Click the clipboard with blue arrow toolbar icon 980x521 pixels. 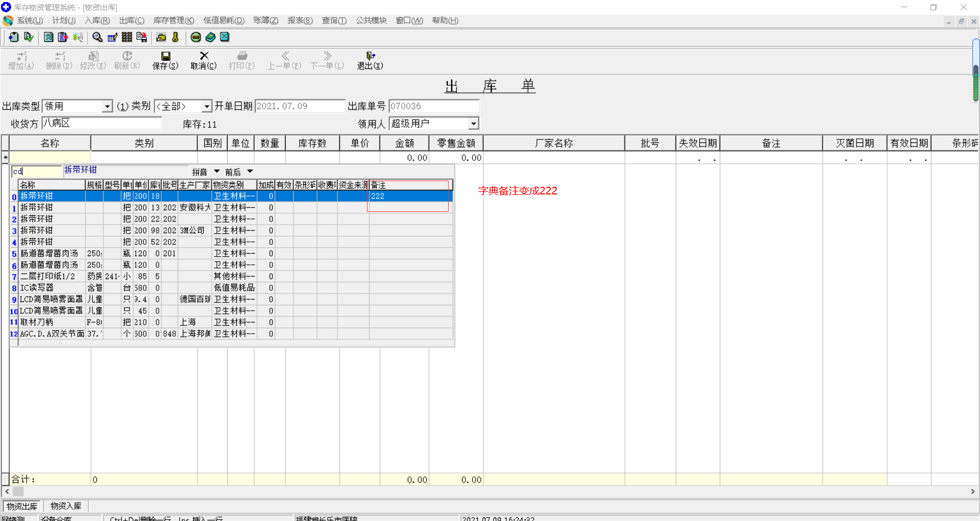13,37
